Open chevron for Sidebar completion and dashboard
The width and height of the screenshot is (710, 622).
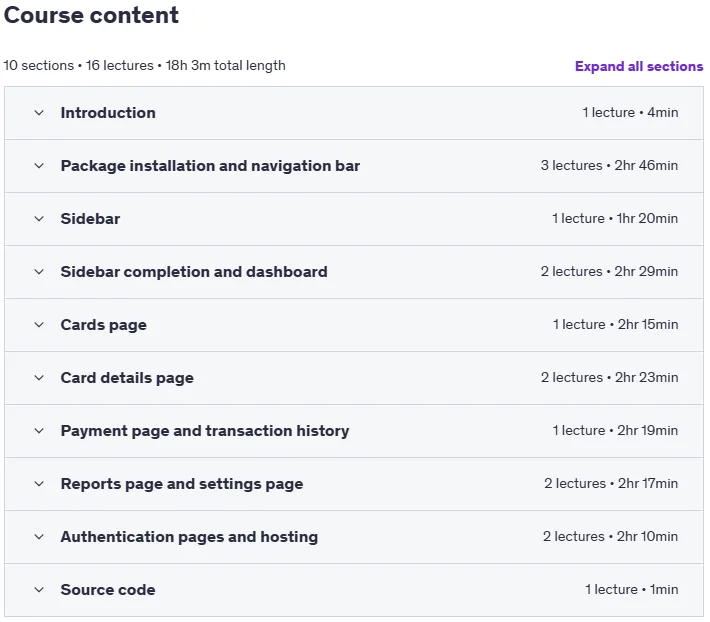39,272
